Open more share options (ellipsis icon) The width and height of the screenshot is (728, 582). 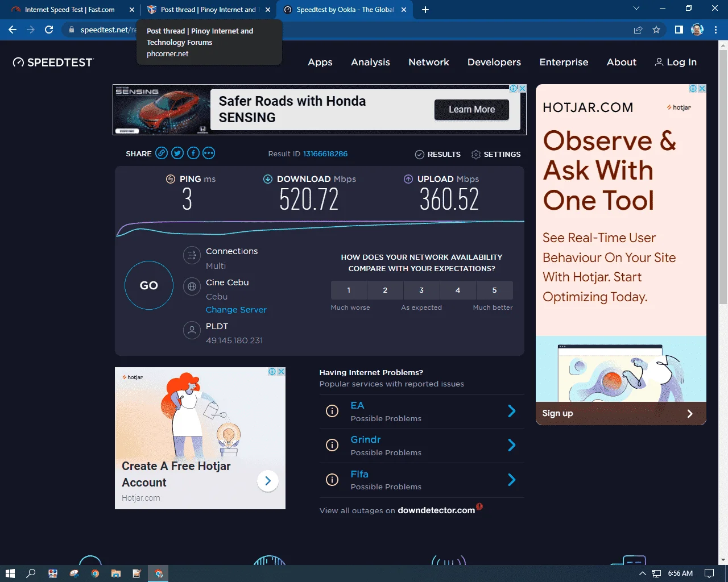(x=209, y=153)
